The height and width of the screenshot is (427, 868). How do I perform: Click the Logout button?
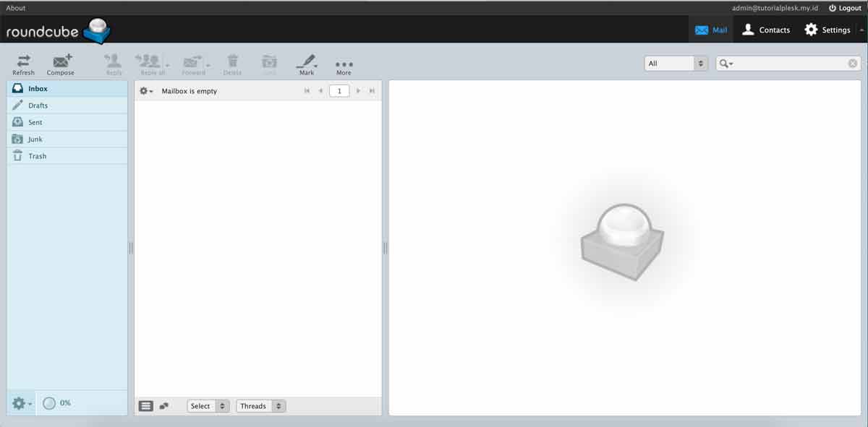click(844, 7)
